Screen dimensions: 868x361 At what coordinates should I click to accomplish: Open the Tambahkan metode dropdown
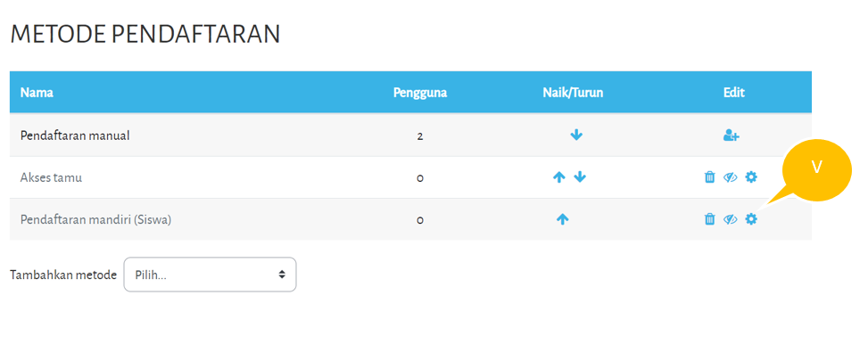click(x=210, y=275)
